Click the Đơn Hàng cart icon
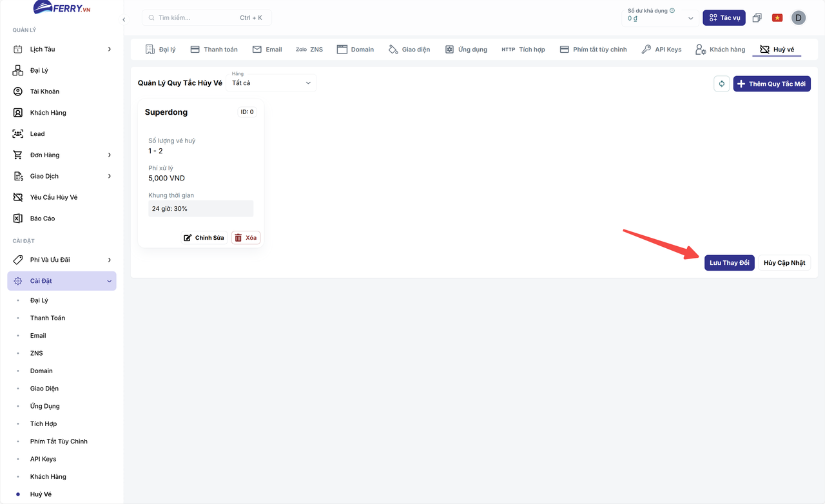The height and width of the screenshot is (504, 825). tap(18, 155)
